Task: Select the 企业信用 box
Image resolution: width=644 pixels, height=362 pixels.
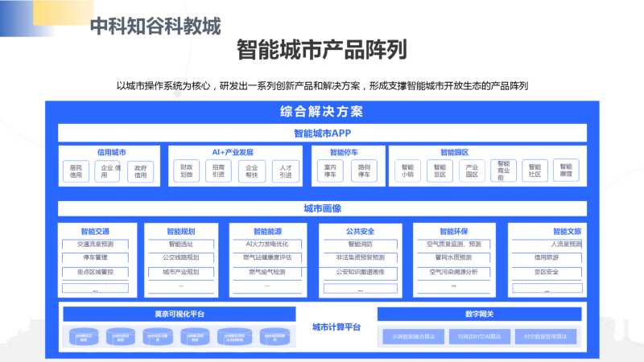Action: pos(108,171)
